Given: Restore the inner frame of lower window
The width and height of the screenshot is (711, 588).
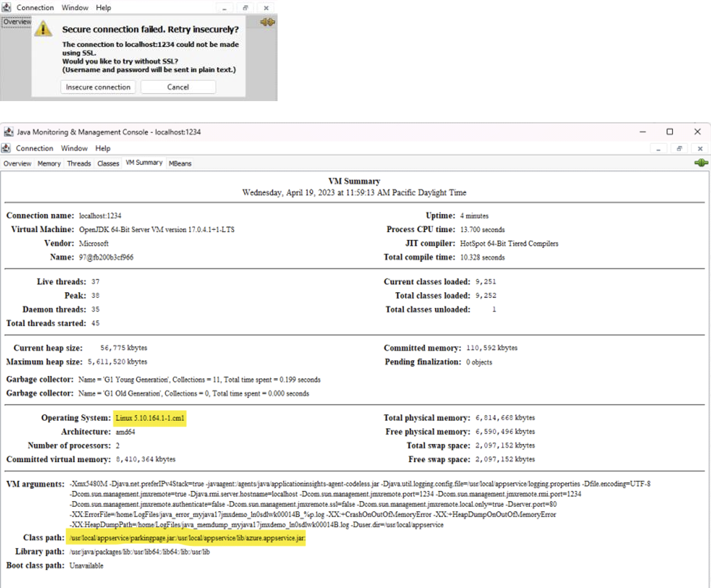Looking at the screenshot, I should [679, 148].
